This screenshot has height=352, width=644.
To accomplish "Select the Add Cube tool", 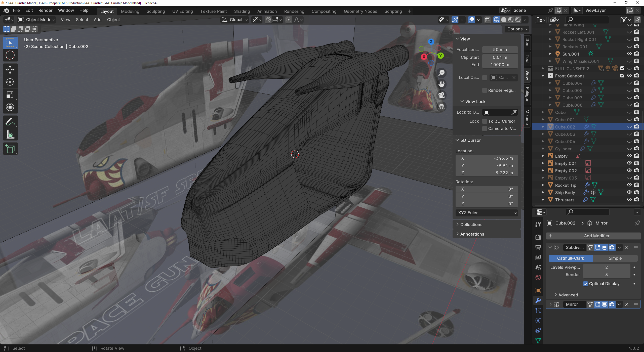I will pyautogui.click(x=10, y=149).
